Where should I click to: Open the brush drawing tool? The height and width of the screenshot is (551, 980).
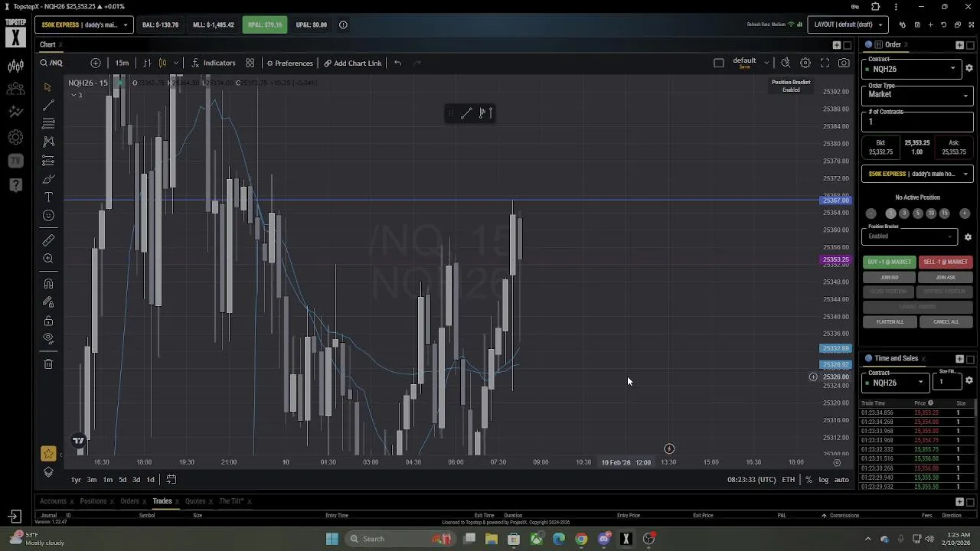coord(48,179)
